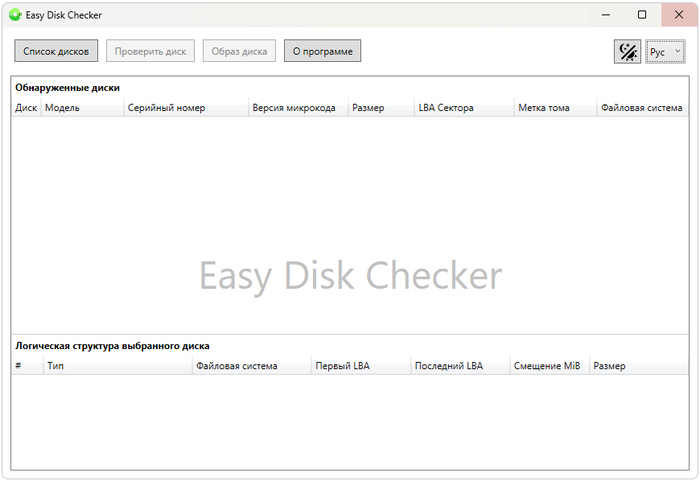Click the Проверить диск button
The image size is (700, 481).
(x=150, y=51)
